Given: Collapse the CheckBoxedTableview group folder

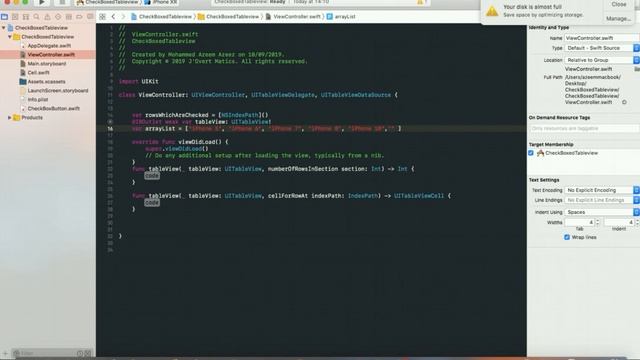Looking at the screenshot, I should click(10, 37).
